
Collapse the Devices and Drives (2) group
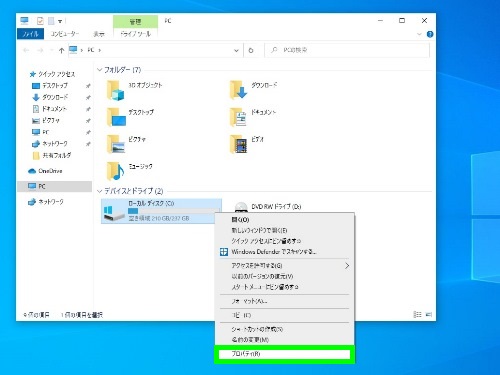99,191
